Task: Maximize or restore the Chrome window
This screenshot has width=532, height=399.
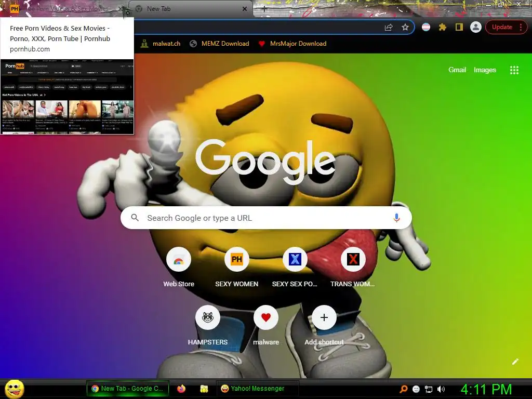Action: (x=500, y=5)
